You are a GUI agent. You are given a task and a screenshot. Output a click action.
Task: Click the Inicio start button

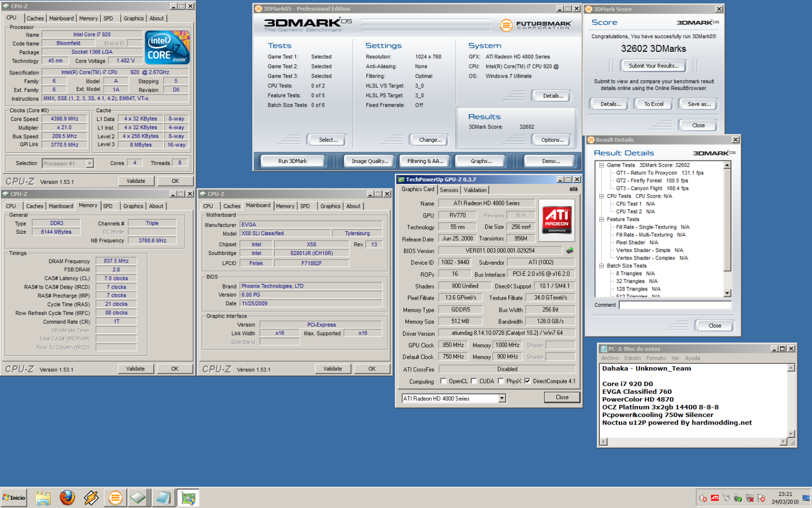tap(14, 498)
